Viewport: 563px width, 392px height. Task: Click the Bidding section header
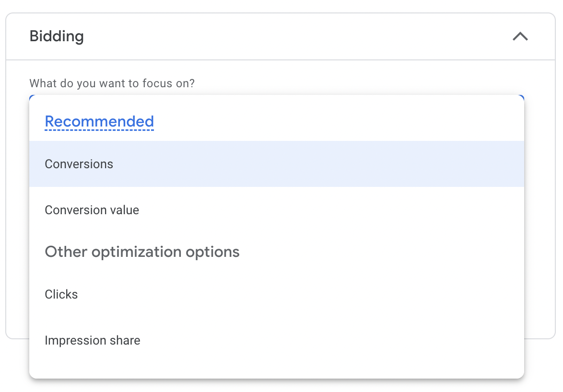57,36
